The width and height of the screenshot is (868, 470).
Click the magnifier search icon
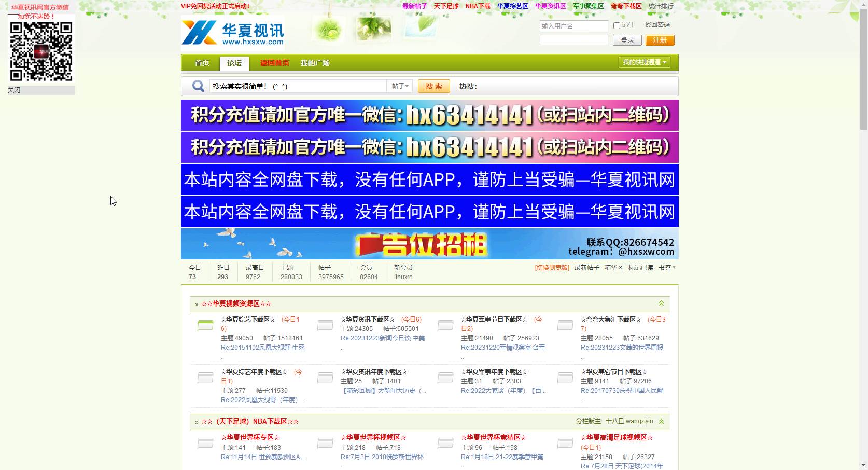198,86
